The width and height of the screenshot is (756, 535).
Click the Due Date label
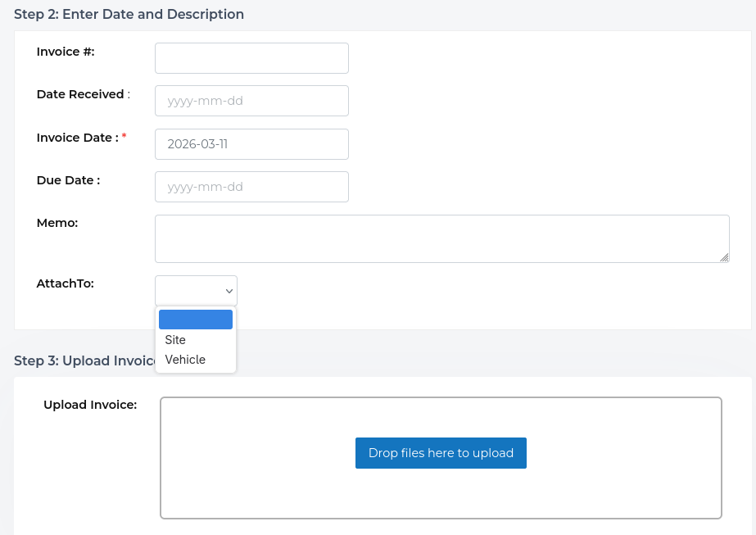click(68, 180)
